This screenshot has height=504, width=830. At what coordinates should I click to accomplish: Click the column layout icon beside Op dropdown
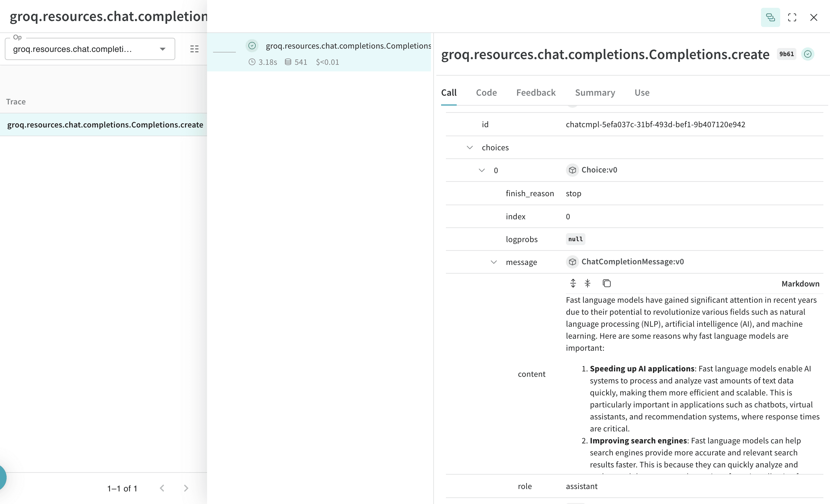click(x=194, y=49)
